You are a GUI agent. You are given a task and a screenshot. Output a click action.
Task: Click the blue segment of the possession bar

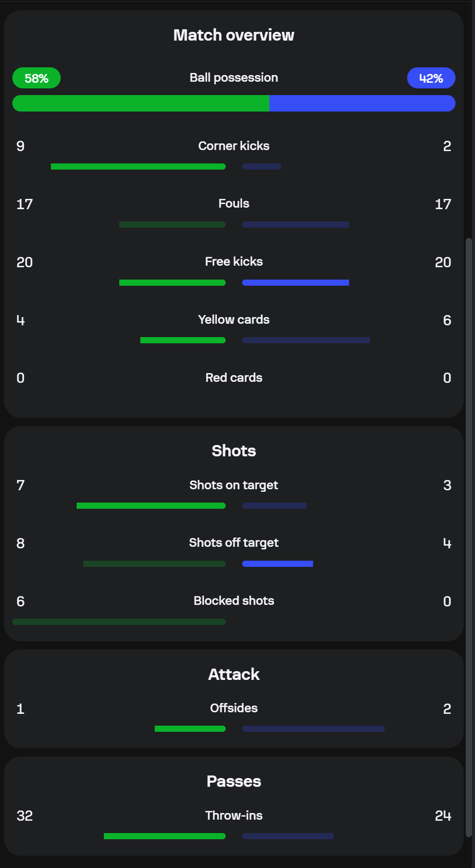pyautogui.click(x=362, y=103)
